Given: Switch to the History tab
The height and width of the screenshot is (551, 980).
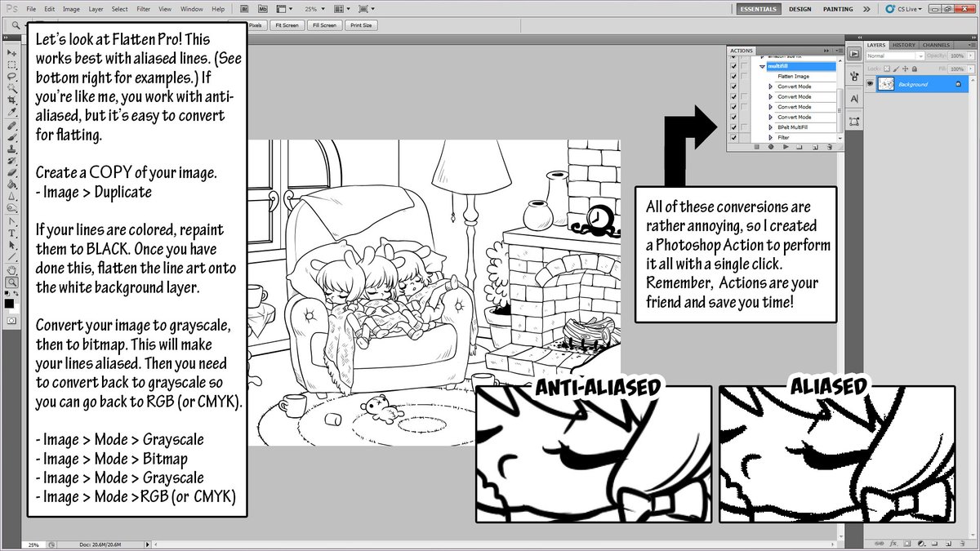Looking at the screenshot, I should (x=903, y=45).
